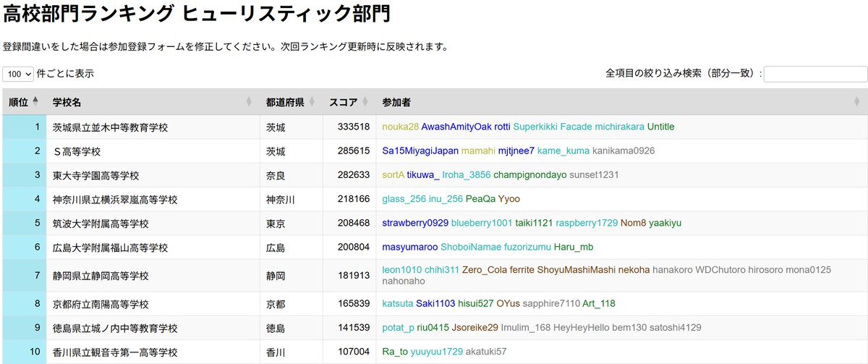
Task: Sort by the 学校名 column header
Action: click(x=153, y=102)
